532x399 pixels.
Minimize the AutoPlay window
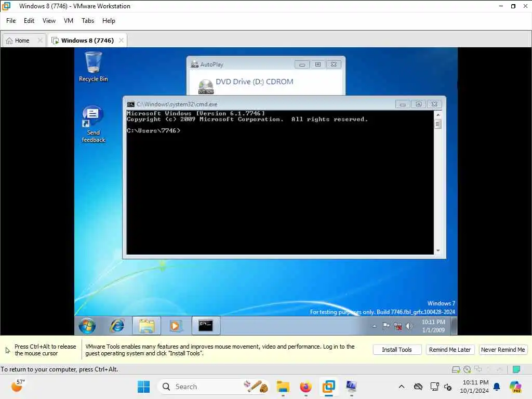coord(302,64)
